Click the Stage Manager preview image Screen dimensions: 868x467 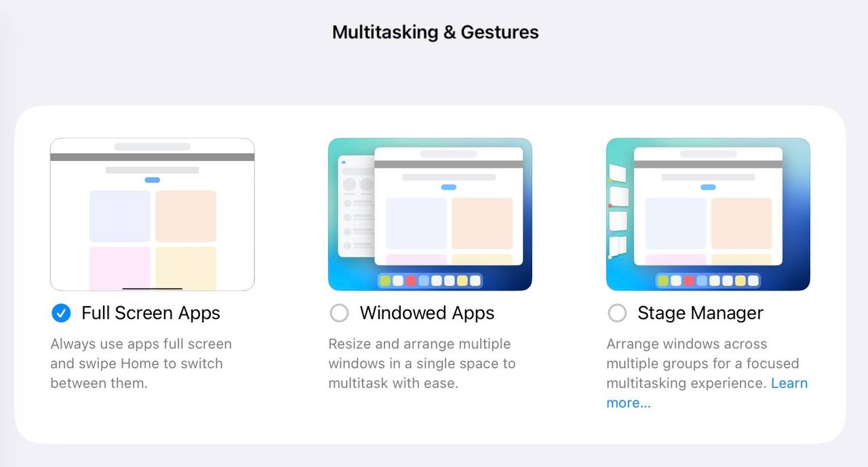(x=708, y=214)
